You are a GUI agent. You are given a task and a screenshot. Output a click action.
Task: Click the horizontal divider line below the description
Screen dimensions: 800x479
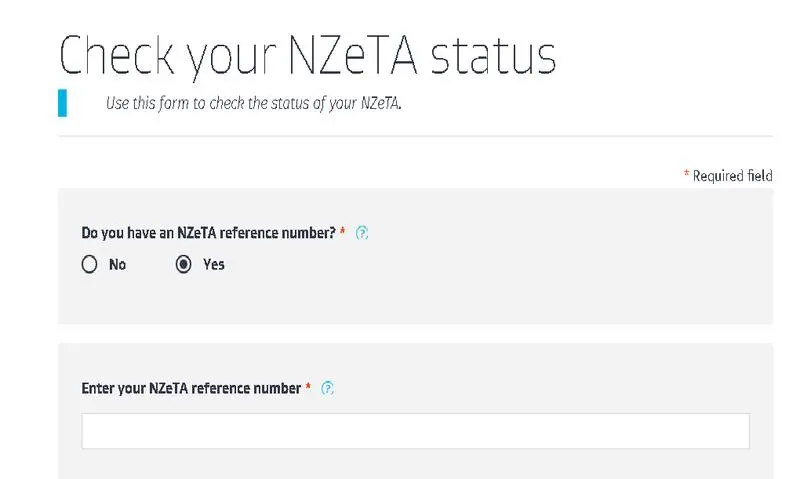(415, 136)
